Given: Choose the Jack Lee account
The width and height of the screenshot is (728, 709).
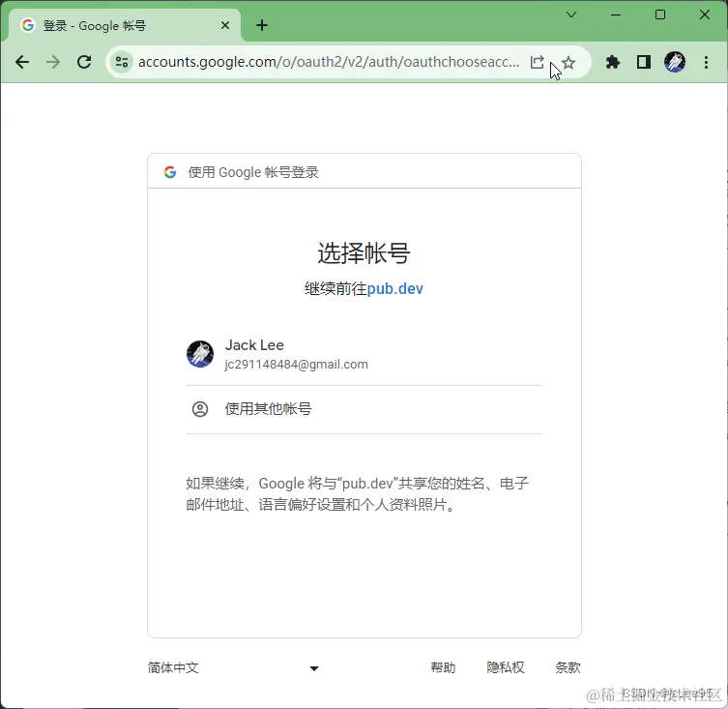Looking at the screenshot, I should tap(364, 354).
